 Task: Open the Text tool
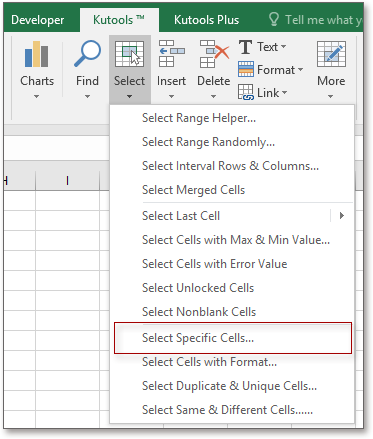pyautogui.click(x=262, y=47)
